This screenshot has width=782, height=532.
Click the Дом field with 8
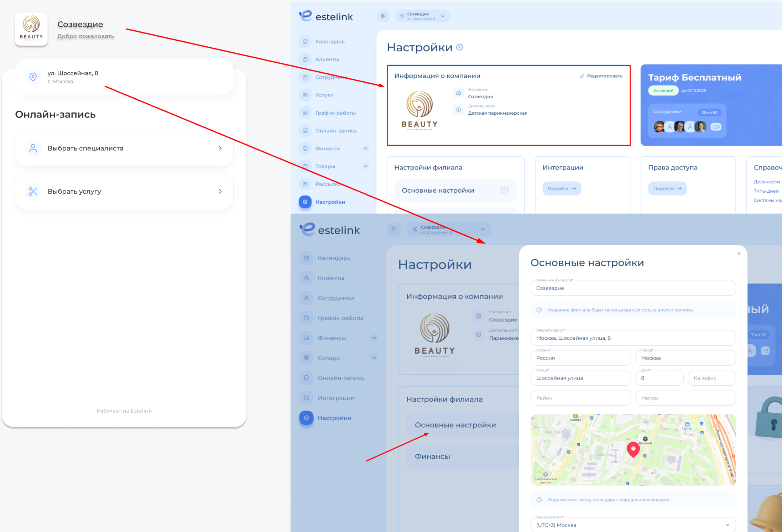pos(660,378)
